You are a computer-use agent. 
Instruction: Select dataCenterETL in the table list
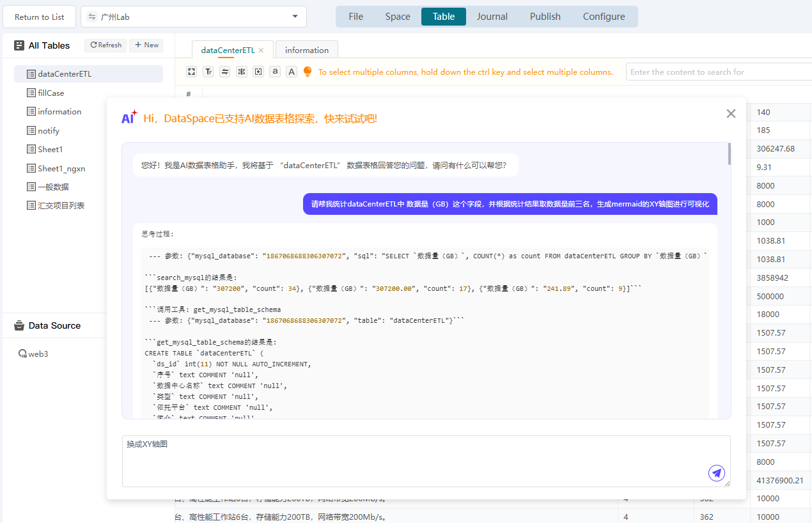[x=88, y=74]
